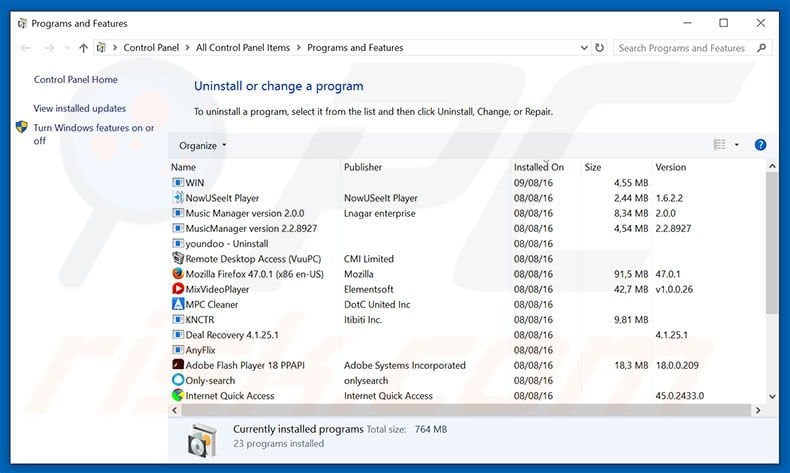
Task: Click the Control Panel address bar icon
Action: point(101,47)
